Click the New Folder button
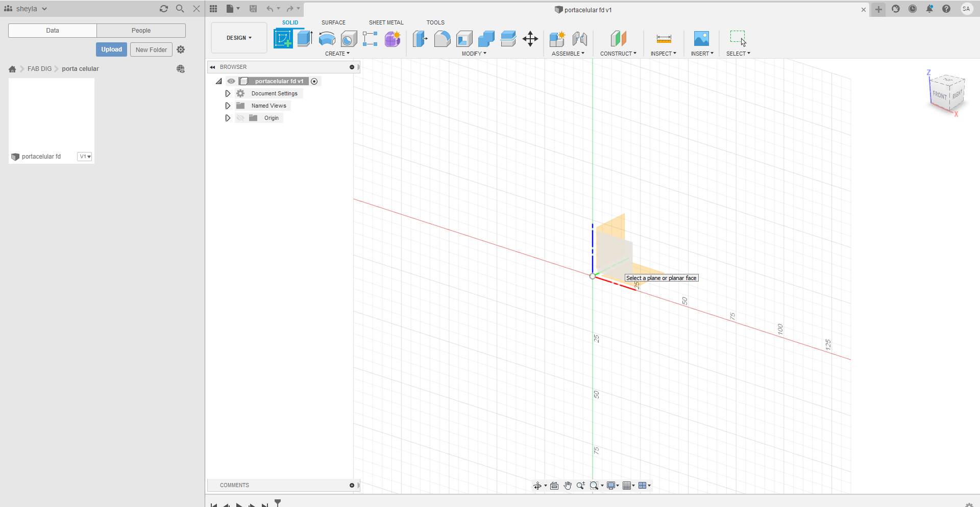Image resolution: width=980 pixels, height=507 pixels. [x=151, y=49]
